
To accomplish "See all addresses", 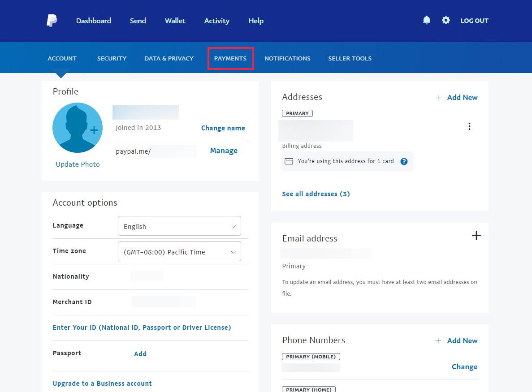I will pyautogui.click(x=316, y=194).
